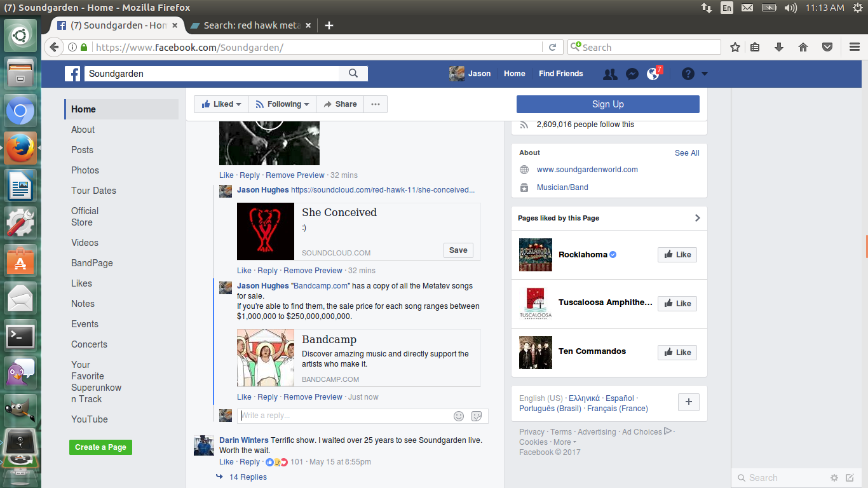Open the Firefox bookmarks list icon

755,47
